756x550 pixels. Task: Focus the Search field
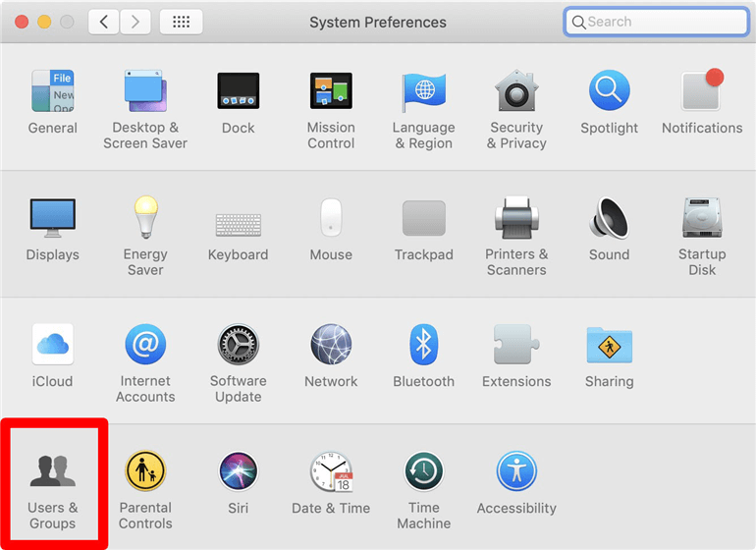(x=656, y=22)
